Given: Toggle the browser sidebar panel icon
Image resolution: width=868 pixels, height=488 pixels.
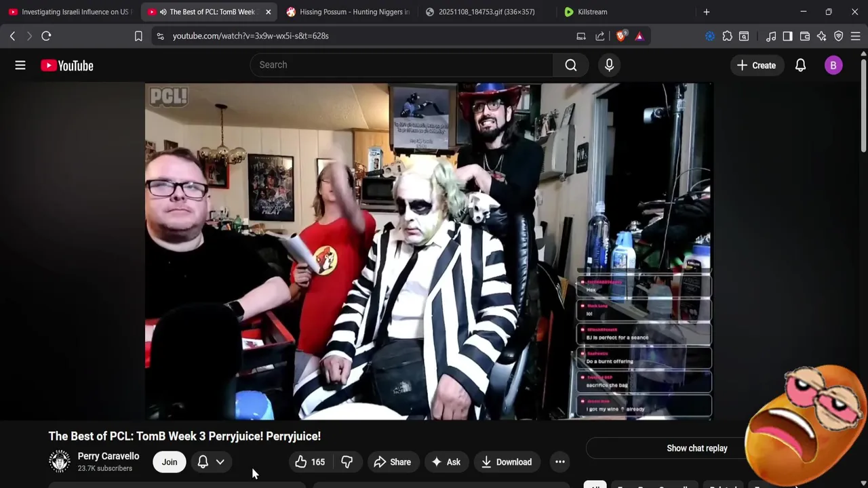Looking at the screenshot, I should click(787, 36).
